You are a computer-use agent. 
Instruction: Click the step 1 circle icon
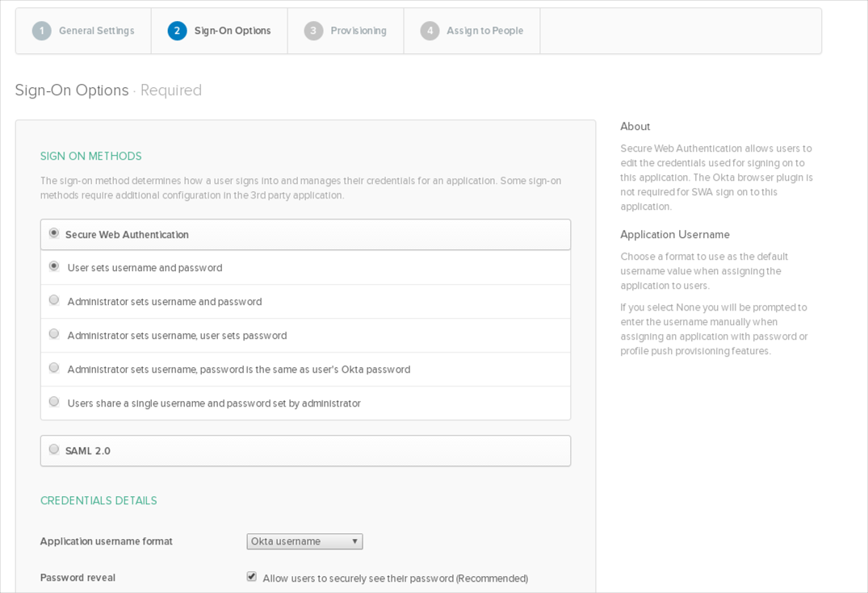point(41,31)
